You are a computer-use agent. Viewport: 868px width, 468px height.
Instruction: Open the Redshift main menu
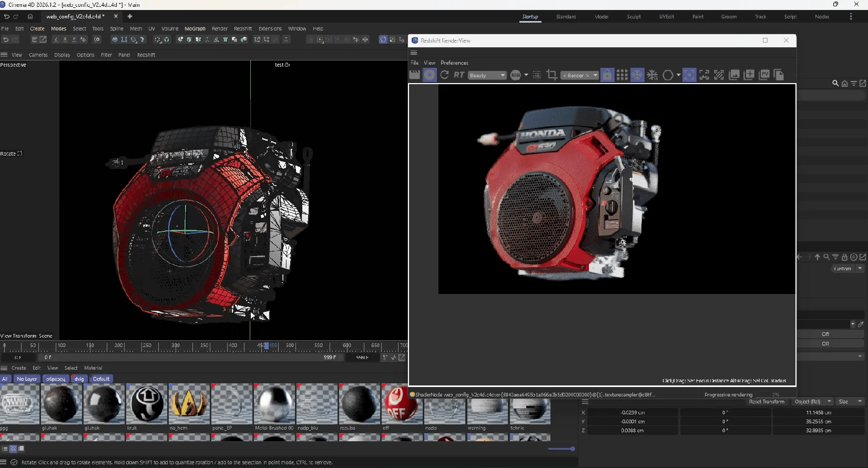pyautogui.click(x=243, y=29)
